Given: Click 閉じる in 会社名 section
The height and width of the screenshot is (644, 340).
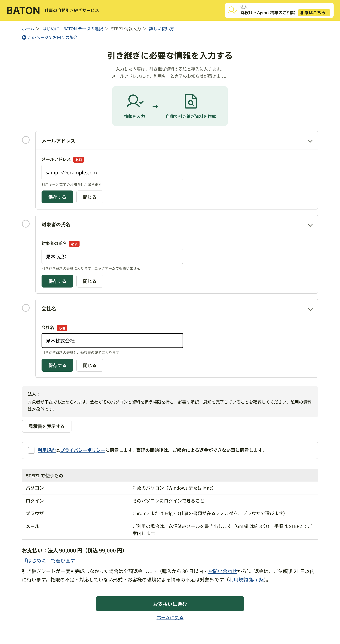Looking at the screenshot, I should (x=90, y=365).
